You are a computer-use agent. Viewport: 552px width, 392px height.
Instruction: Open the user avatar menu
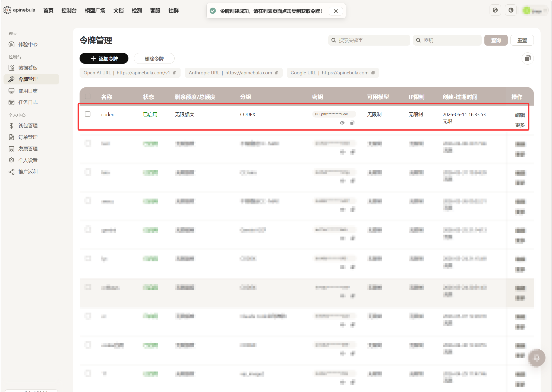534,11
